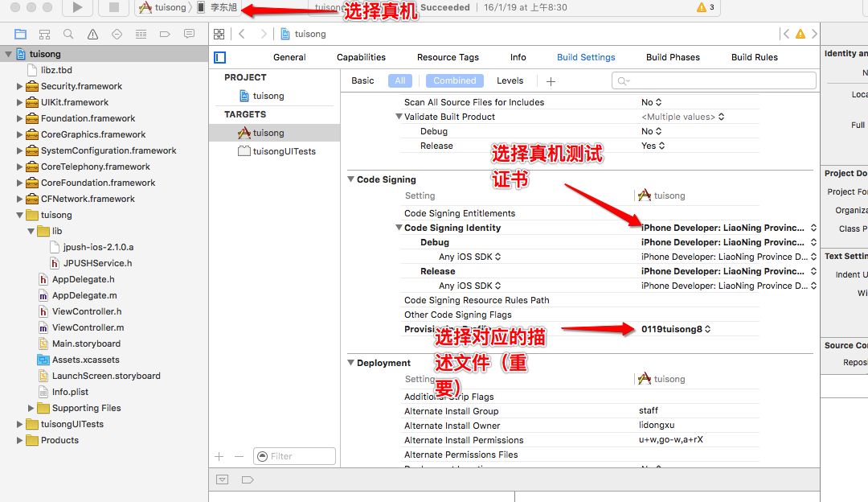Open the Capabilities tab
This screenshot has height=502, width=868.
tap(361, 57)
